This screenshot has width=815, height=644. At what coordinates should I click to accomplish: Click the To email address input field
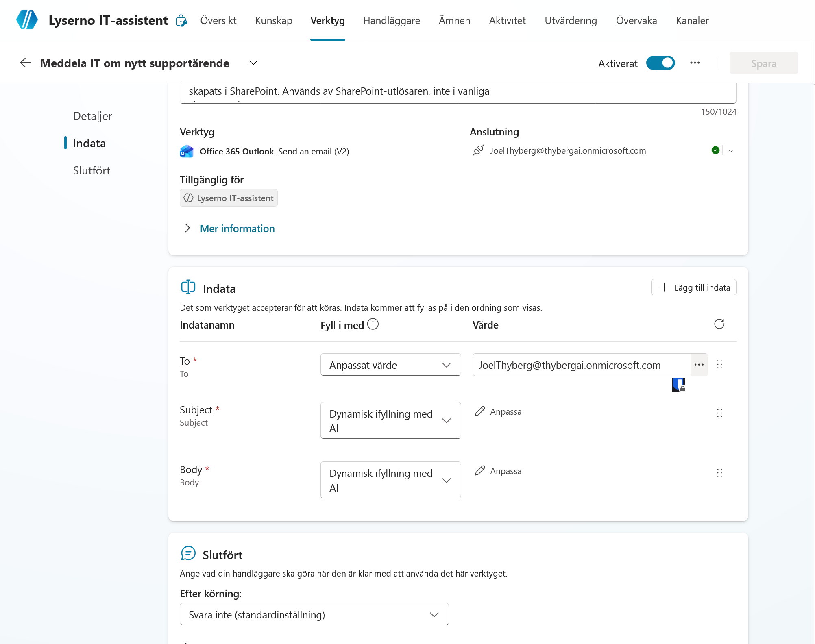[582, 365]
